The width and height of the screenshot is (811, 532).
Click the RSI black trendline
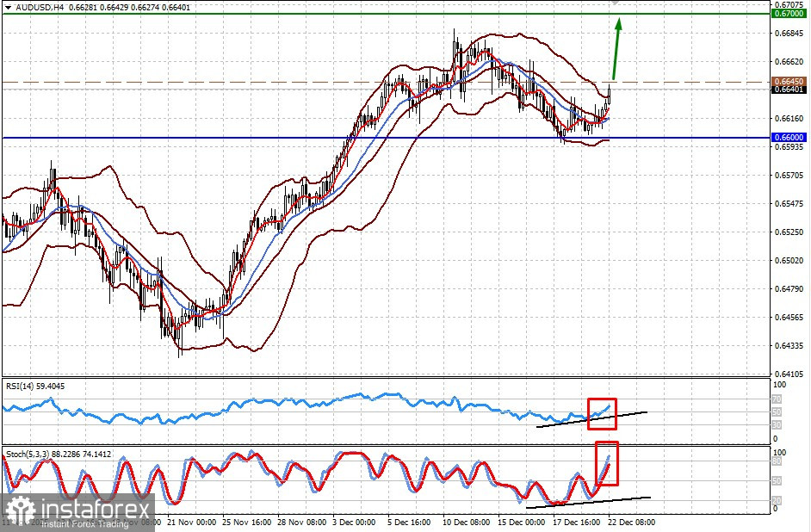(x=591, y=419)
